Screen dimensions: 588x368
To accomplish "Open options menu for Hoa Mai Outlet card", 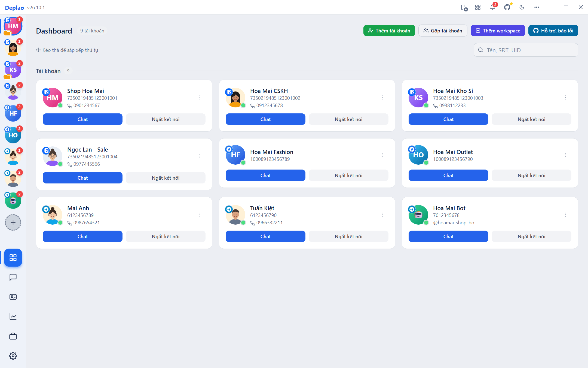I will pos(566,155).
